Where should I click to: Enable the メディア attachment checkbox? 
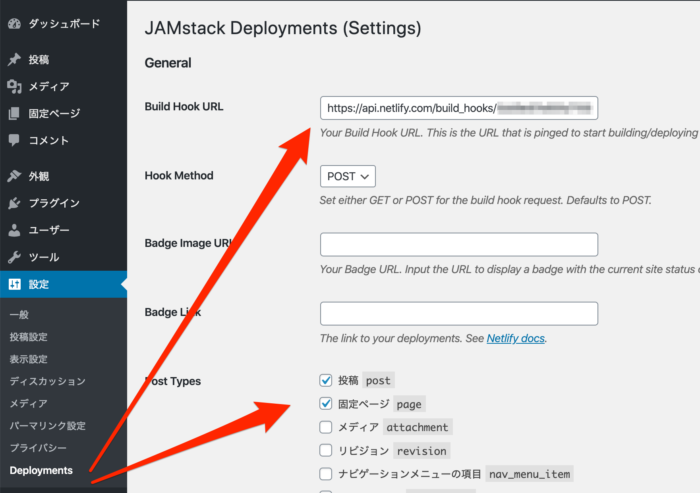tap(325, 427)
